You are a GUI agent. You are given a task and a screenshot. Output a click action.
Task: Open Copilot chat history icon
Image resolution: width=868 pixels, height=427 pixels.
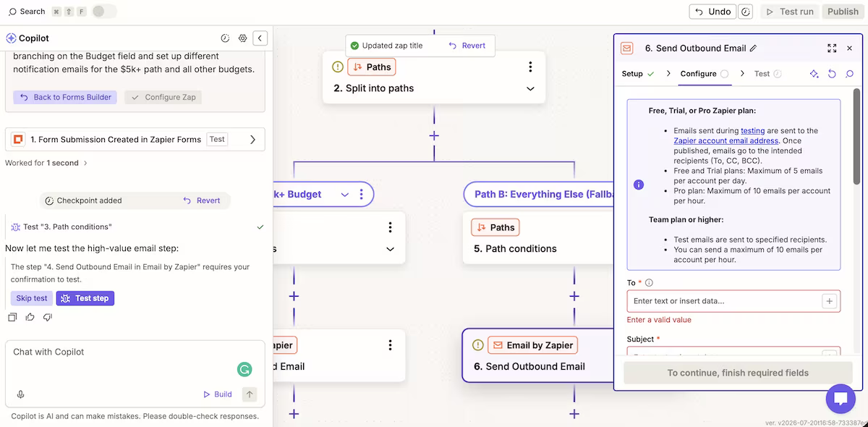[225, 38]
